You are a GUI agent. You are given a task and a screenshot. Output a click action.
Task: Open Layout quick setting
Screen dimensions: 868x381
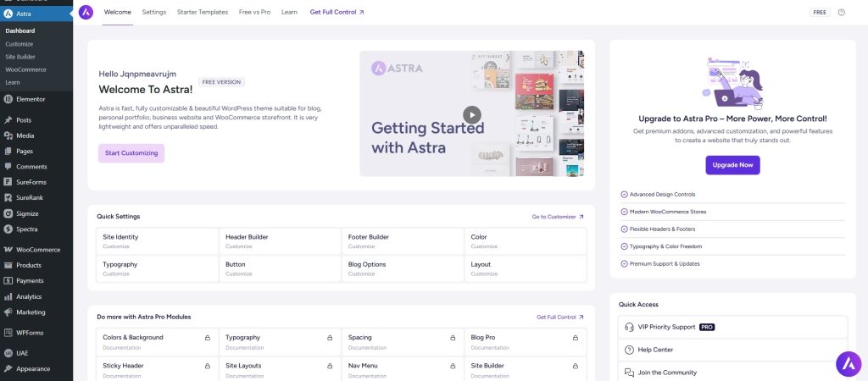526,268
